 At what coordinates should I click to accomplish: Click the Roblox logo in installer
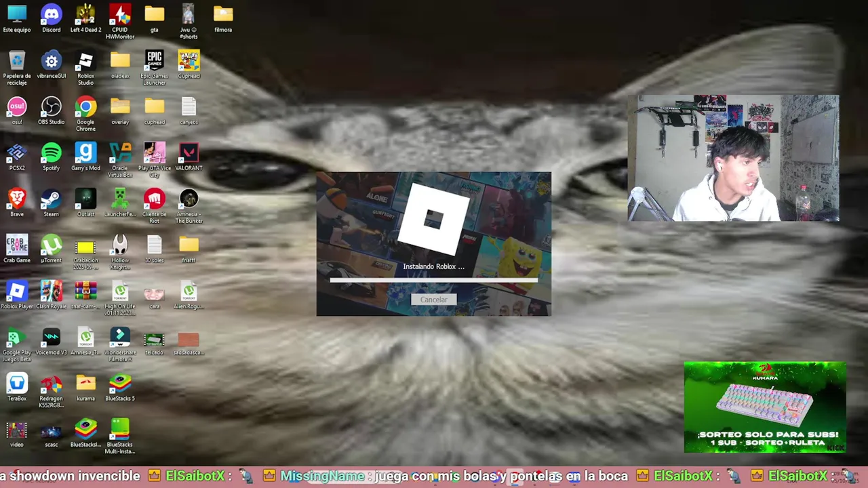click(x=433, y=218)
